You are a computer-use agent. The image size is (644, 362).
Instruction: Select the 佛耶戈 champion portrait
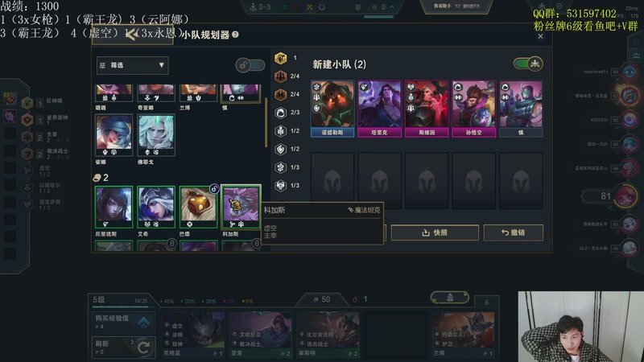click(156, 135)
